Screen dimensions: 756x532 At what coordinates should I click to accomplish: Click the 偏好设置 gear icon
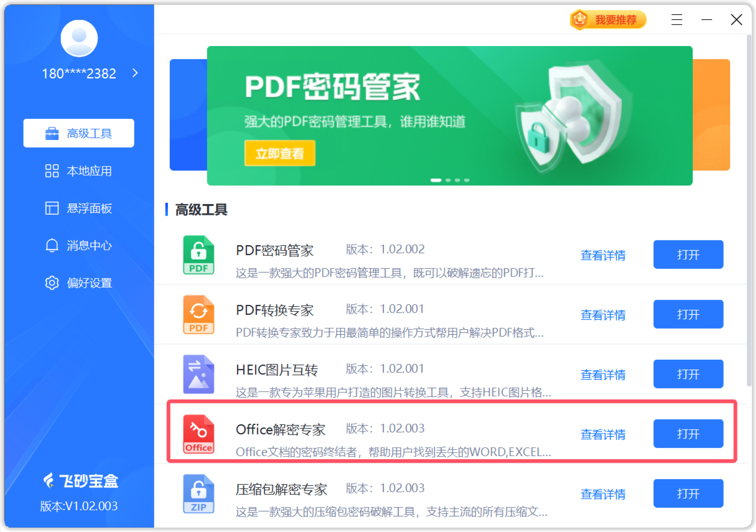coord(52,283)
